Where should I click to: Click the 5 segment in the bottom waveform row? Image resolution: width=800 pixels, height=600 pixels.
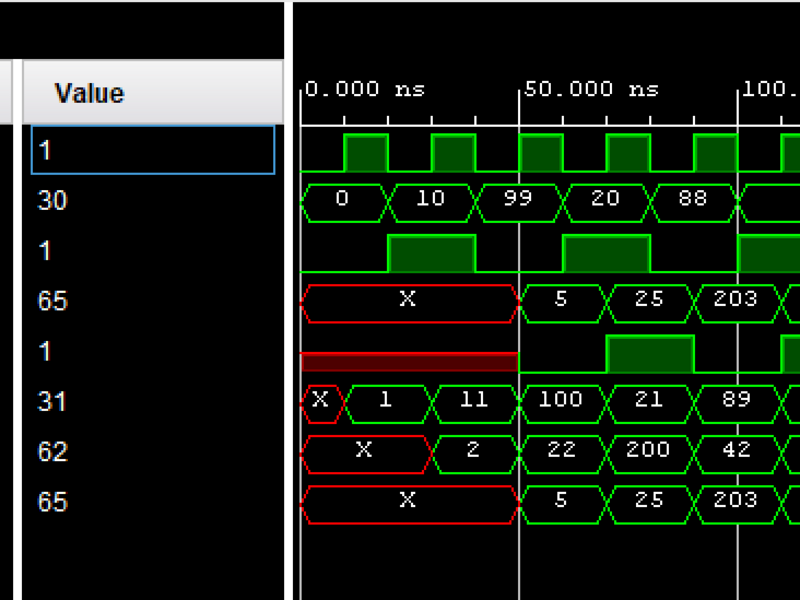pyautogui.click(x=562, y=505)
